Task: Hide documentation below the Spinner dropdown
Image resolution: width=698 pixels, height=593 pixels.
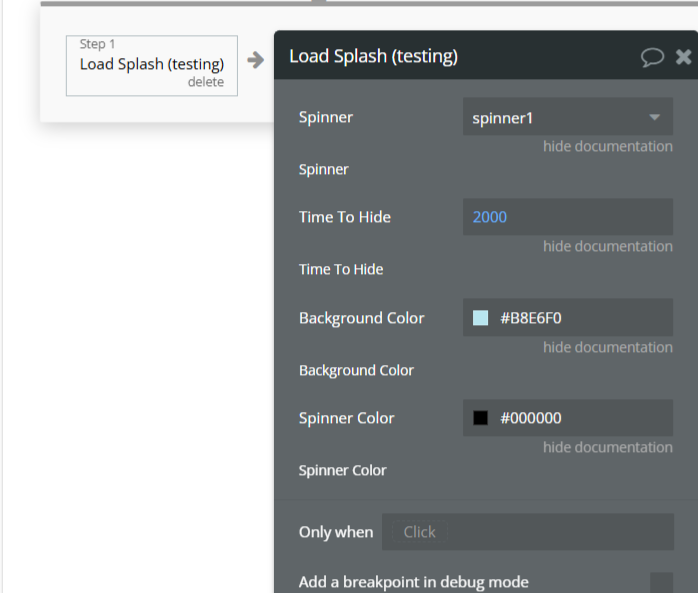Action: point(607,147)
